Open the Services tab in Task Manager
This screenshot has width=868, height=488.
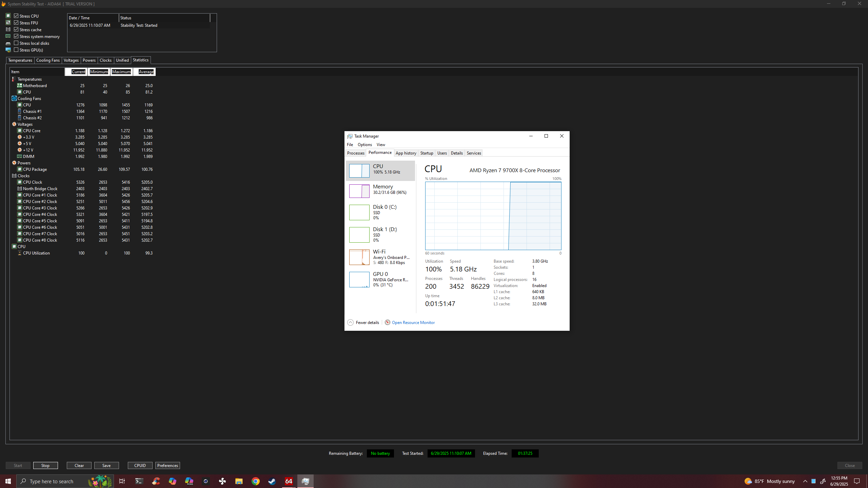pyautogui.click(x=474, y=153)
